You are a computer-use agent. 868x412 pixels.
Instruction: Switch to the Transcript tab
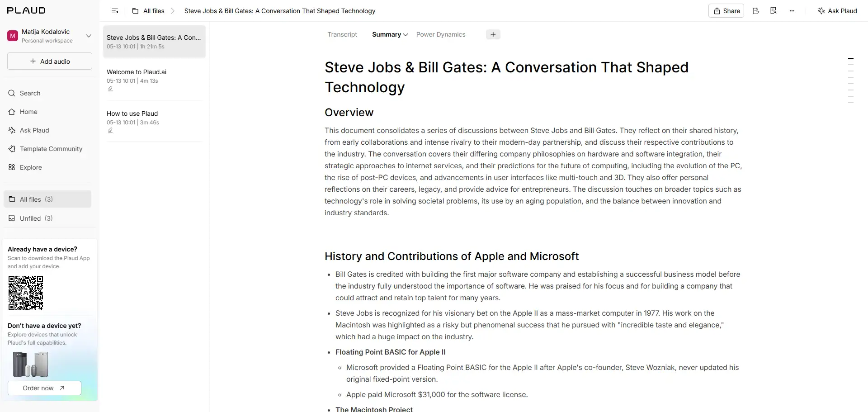(x=342, y=34)
